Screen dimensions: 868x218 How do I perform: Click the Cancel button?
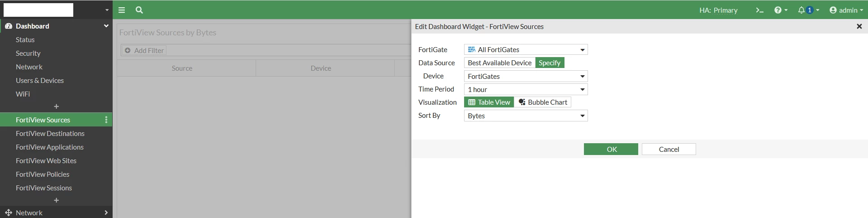coord(669,149)
